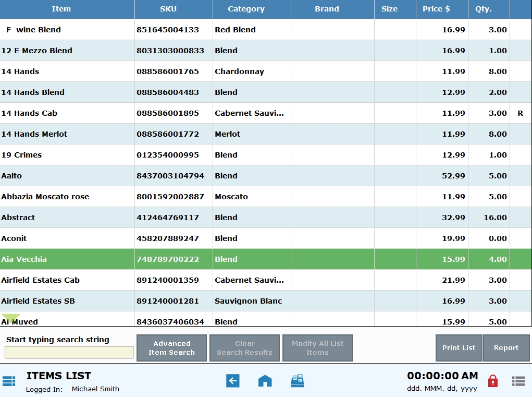Click SKU 012354000995
This screenshot has height=397, width=532.
click(x=168, y=155)
